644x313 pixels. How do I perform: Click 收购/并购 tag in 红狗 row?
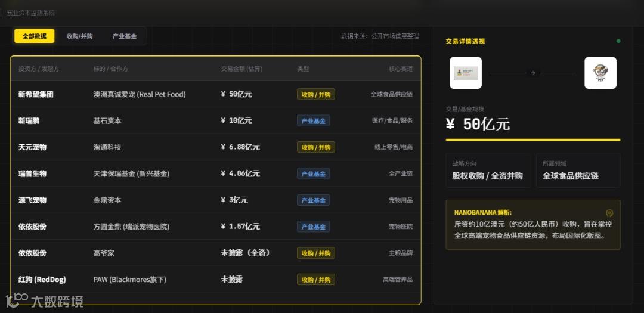pyautogui.click(x=316, y=280)
